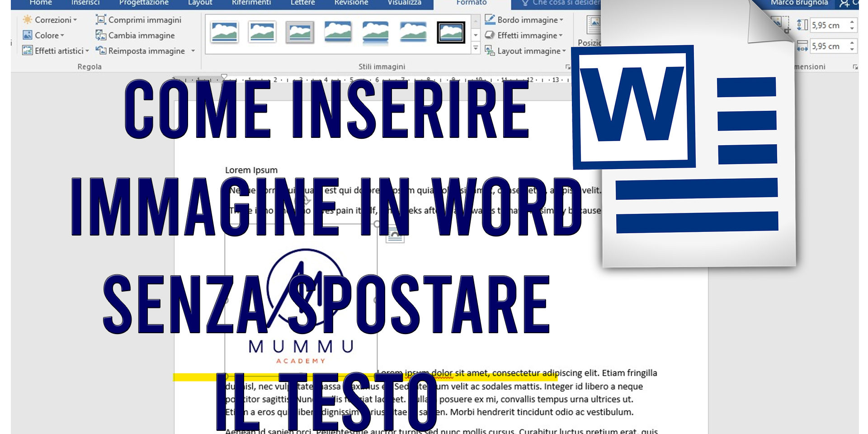The width and height of the screenshot is (868, 434).
Task: Move the picture styles gallery down one row
Action: tap(476, 35)
